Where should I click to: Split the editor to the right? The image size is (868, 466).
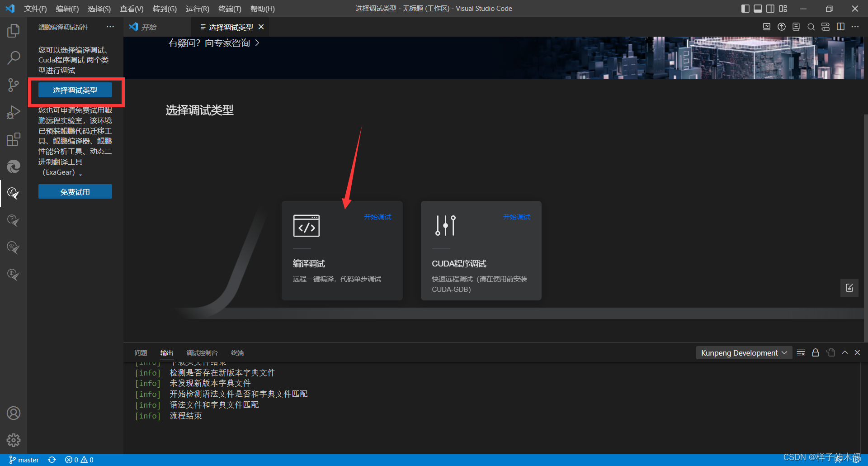point(840,27)
